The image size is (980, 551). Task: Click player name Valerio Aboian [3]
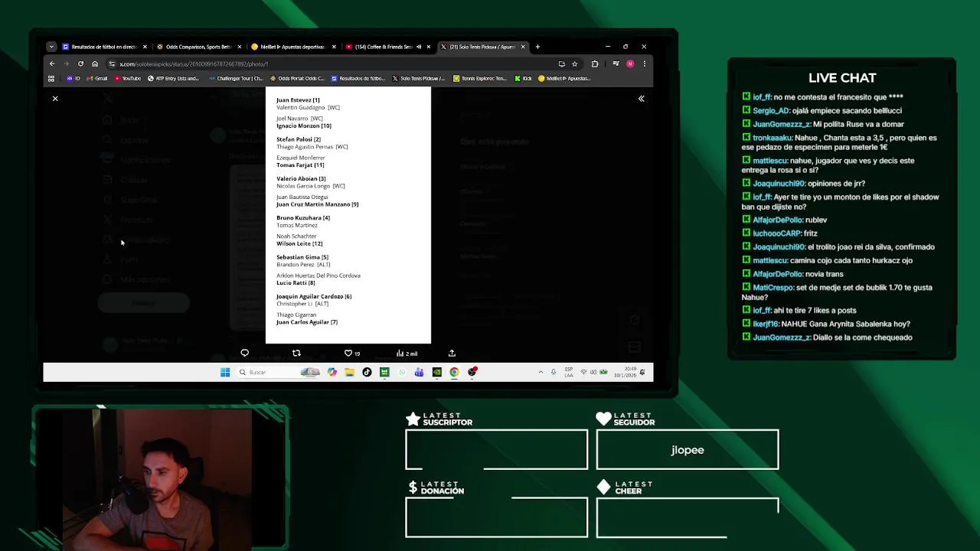pos(301,178)
